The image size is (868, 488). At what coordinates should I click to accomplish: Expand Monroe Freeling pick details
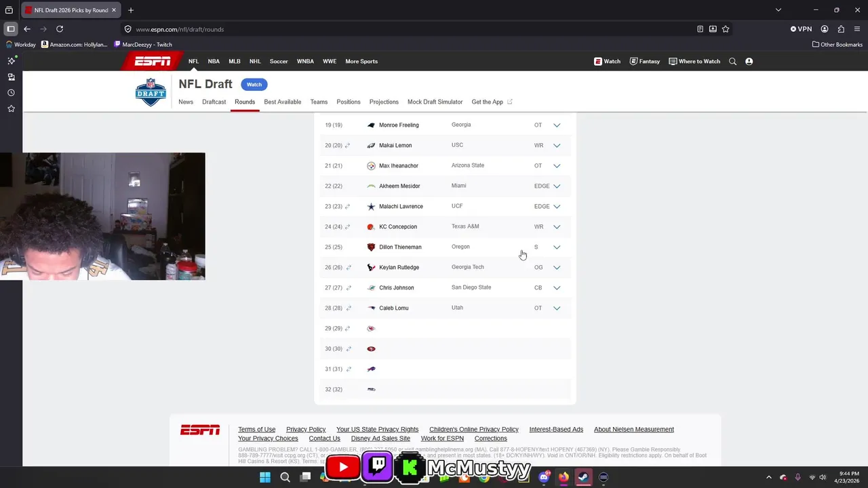(x=557, y=125)
